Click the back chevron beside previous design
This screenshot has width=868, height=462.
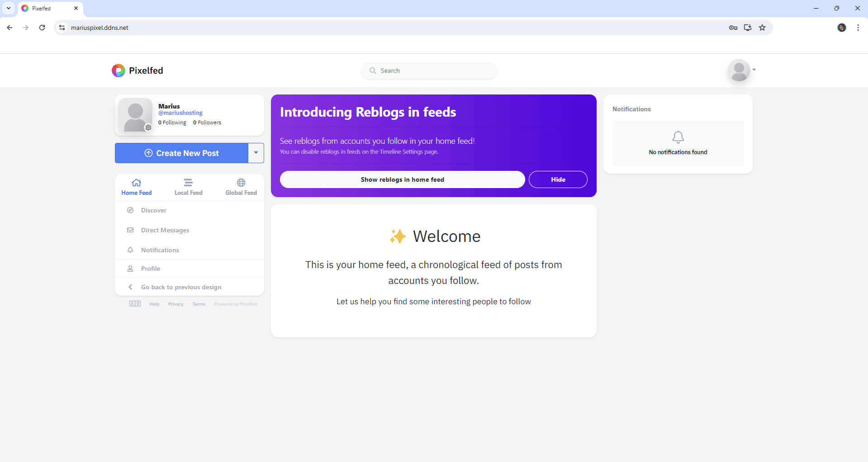pyautogui.click(x=130, y=287)
